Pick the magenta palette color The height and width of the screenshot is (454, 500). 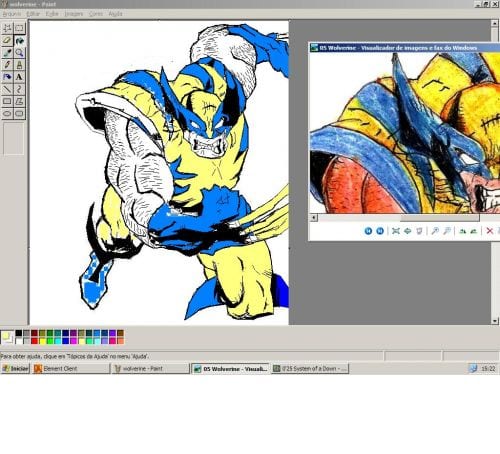(73, 341)
